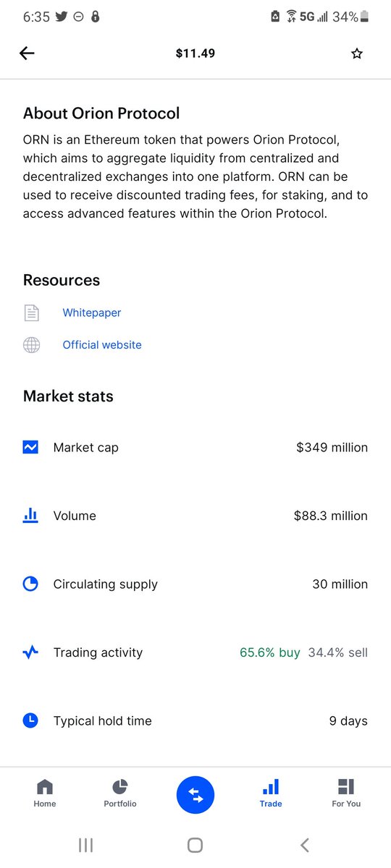391x868 pixels.
Task: Tap the Volume bar chart icon
Action: coord(30,516)
